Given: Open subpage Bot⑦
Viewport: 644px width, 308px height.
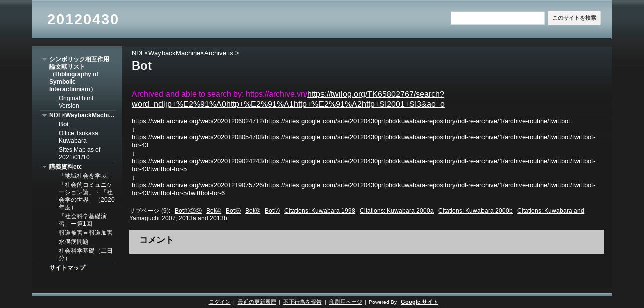Looking at the screenshot, I should click(x=272, y=211).
